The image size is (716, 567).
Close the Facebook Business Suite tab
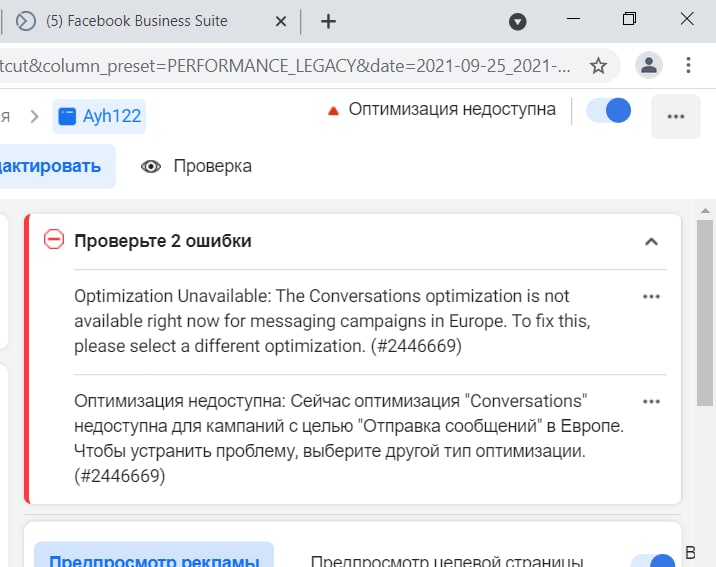pos(281,21)
